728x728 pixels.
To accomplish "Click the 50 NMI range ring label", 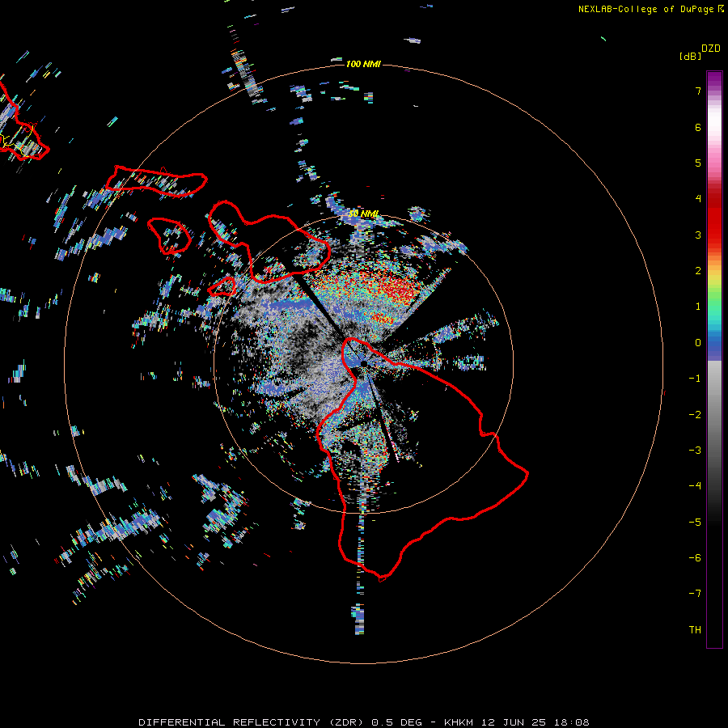I will [363, 214].
